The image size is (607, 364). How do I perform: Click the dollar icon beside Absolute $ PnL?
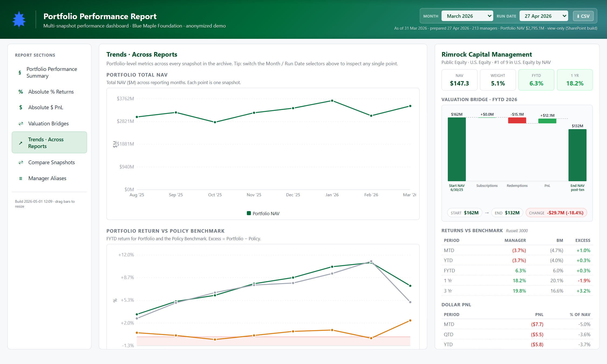click(21, 107)
